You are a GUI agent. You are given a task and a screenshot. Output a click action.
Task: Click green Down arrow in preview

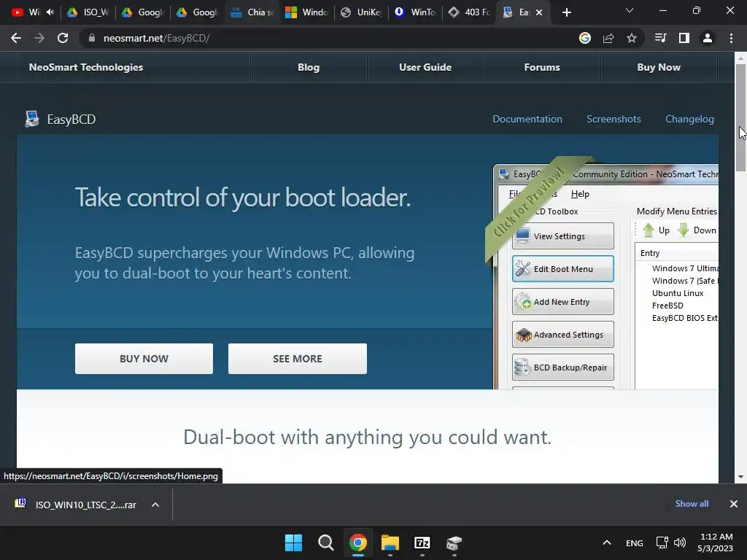683,230
